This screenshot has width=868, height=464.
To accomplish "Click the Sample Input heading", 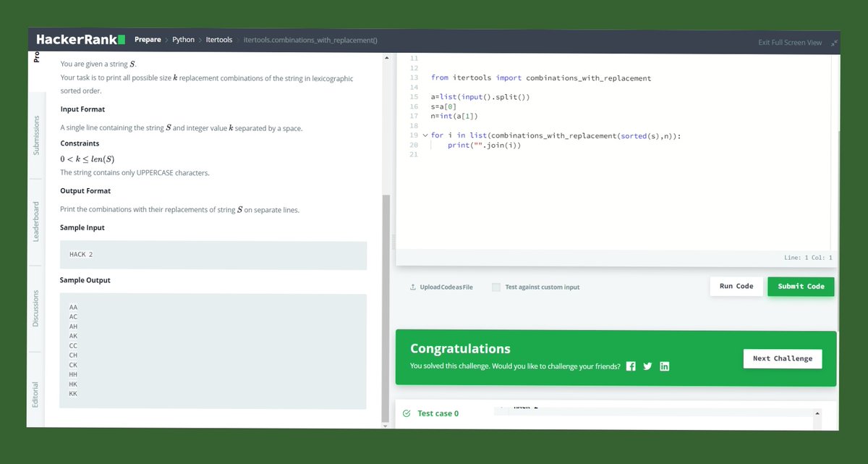I will [x=82, y=227].
